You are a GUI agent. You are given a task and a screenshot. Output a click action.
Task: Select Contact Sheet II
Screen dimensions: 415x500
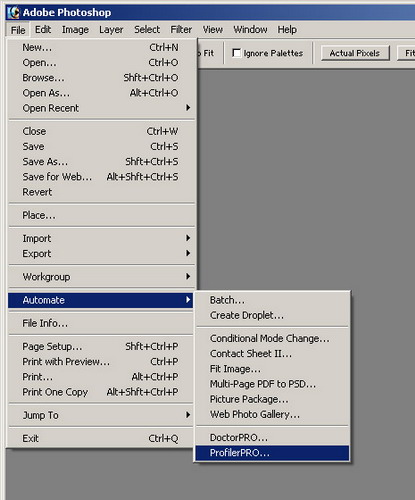[272, 354]
